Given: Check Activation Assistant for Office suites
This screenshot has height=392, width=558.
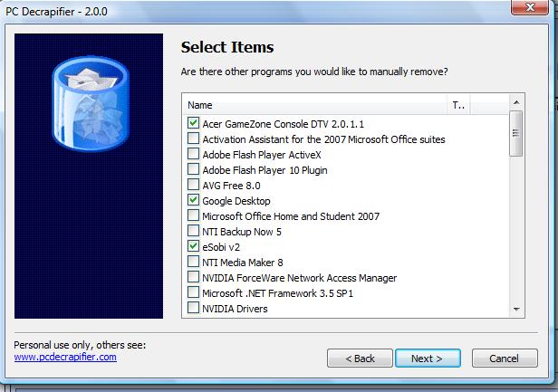Looking at the screenshot, I should [x=193, y=139].
